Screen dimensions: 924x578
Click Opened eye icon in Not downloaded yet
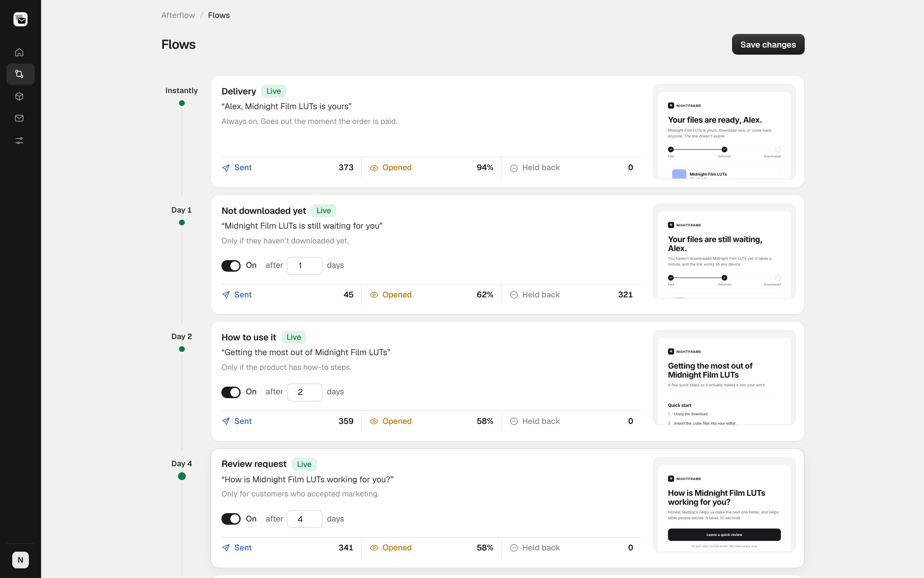coord(374,295)
